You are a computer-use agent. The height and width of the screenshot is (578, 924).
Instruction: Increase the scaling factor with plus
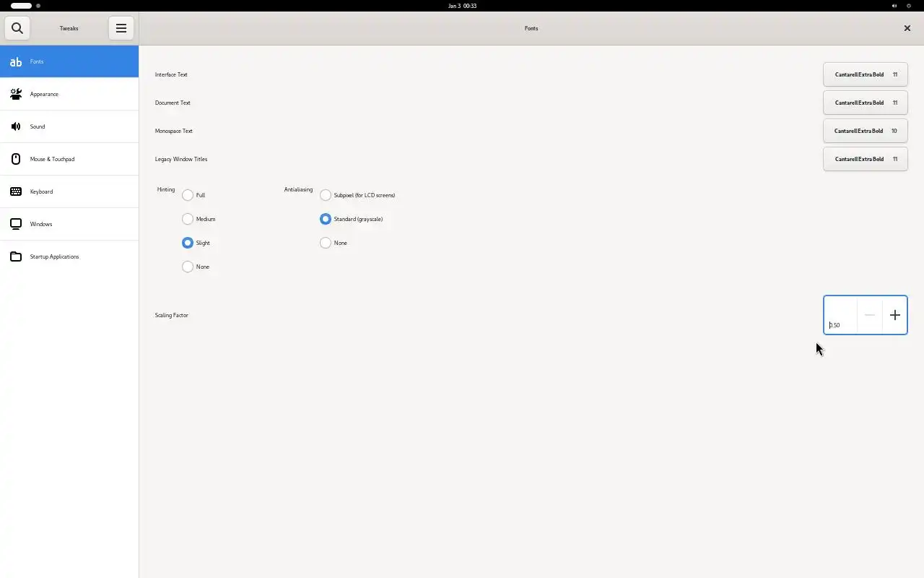click(895, 315)
